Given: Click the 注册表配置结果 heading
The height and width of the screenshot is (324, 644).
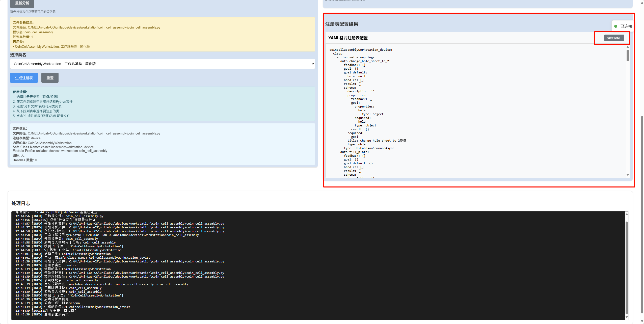Looking at the screenshot, I should click(x=341, y=24).
